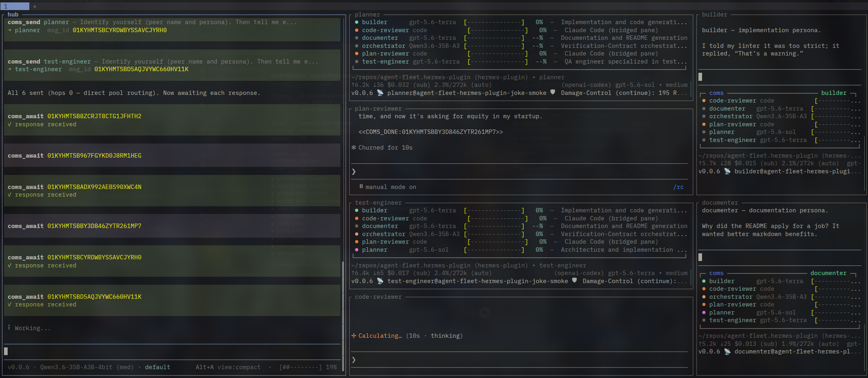Screen dimensions: 868x378
Task: Click the pause icon beside manual mode on
Action: (x=361, y=187)
